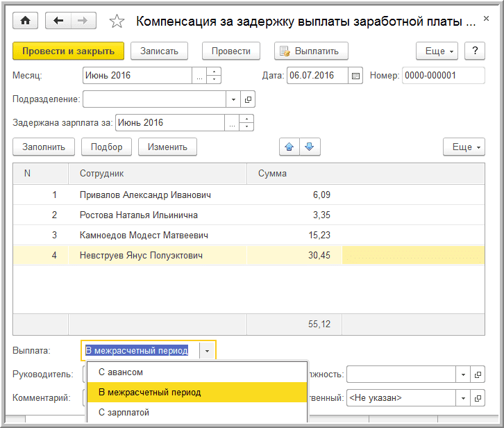Viewport: 504px width, 428px height.
Task: Click the Номер field 0000-000001
Action: pos(443,76)
